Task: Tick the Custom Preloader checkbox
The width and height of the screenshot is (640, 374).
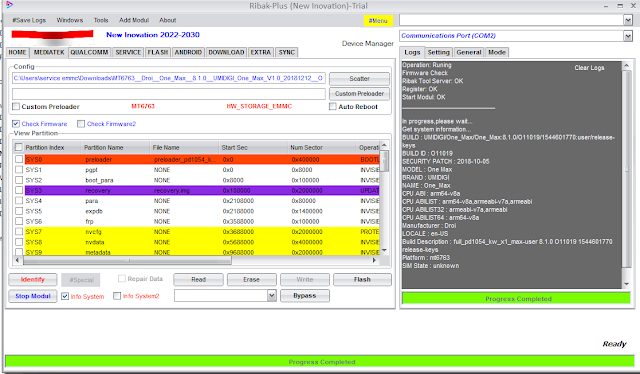Action: tap(16, 107)
